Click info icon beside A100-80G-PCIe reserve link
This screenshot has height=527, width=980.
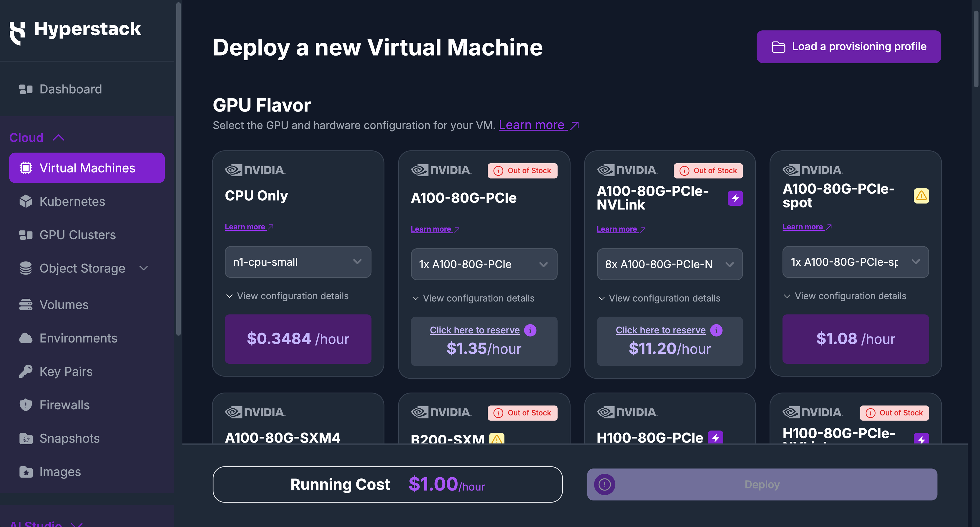tap(530, 330)
